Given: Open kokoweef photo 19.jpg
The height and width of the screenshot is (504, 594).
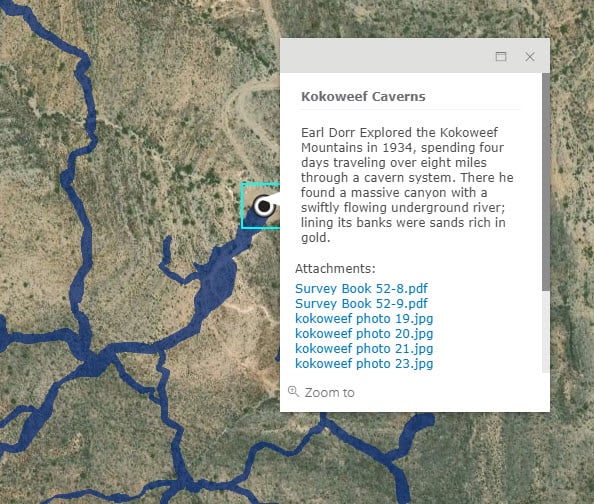Looking at the screenshot, I should (364, 319).
